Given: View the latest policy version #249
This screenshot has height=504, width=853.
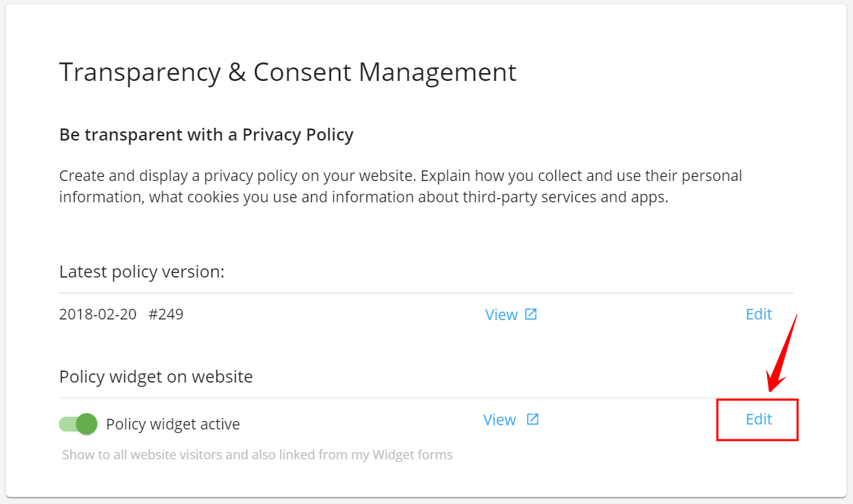Looking at the screenshot, I should pyautogui.click(x=501, y=314).
